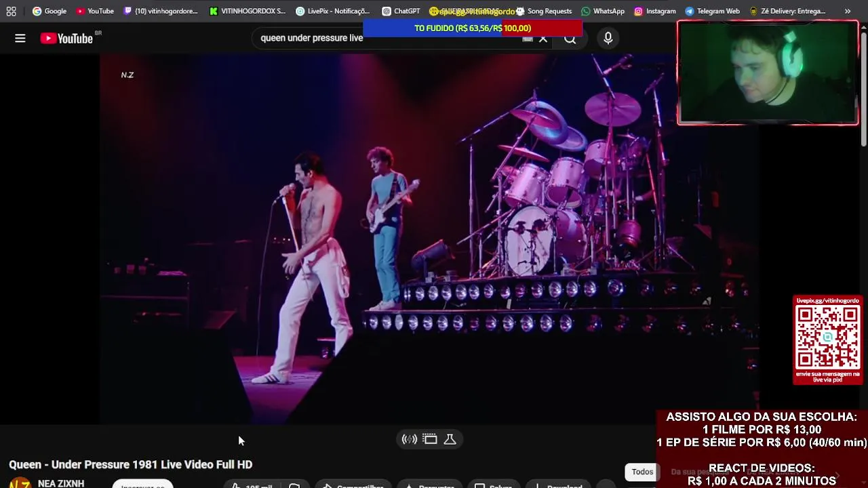This screenshot has width=868, height=488.
Task: Open the WhatsApp bookmark
Action: (x=603, y=11)
